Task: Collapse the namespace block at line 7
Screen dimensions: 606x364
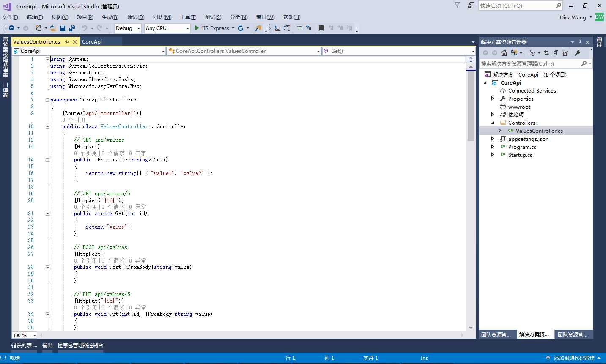Action: [x=47, y=100]
